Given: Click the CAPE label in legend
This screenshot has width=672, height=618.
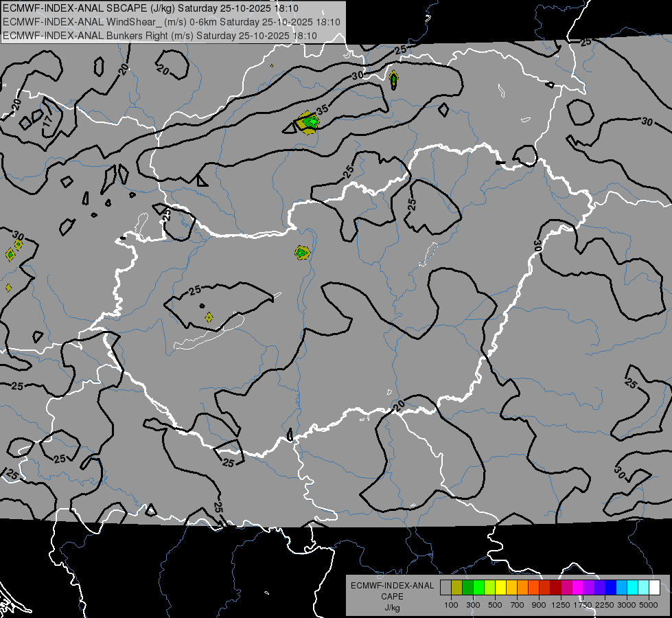Looking at the screenshot, I should click(392, 596).
